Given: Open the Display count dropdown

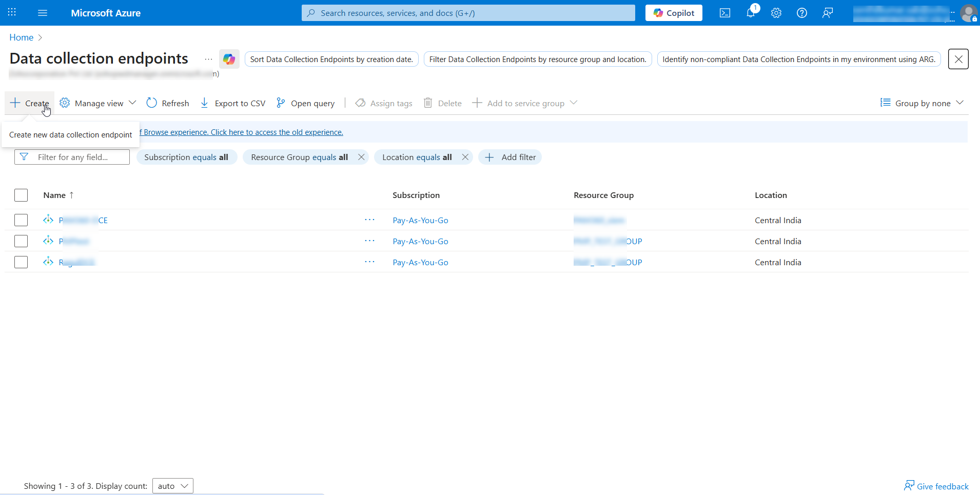Looking at the screenshot, I should coord(172,486).
